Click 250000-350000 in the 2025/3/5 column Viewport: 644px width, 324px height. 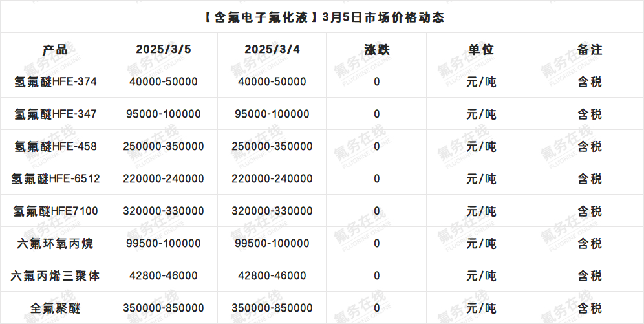164,146
